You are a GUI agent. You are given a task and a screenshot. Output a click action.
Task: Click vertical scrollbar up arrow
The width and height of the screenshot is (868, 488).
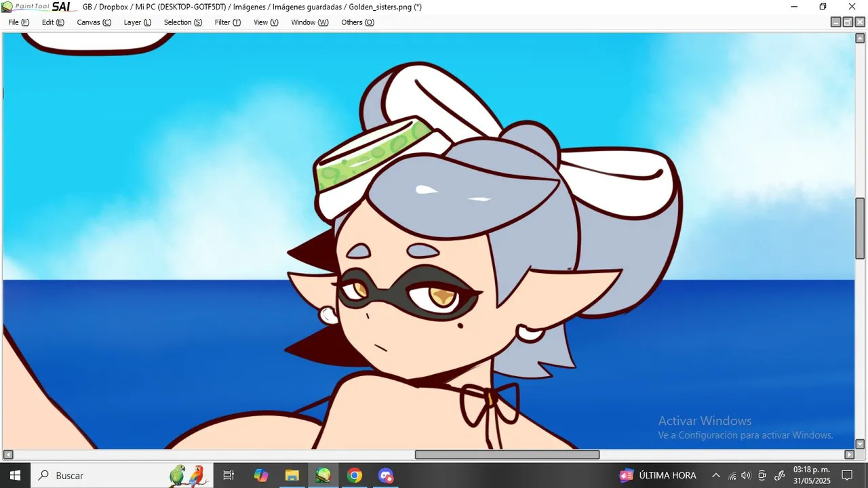pos(860,38)
